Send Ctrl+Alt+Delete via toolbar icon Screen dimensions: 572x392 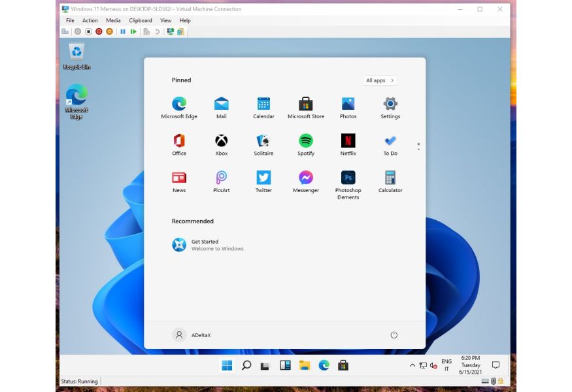click(x=65, y=32)
